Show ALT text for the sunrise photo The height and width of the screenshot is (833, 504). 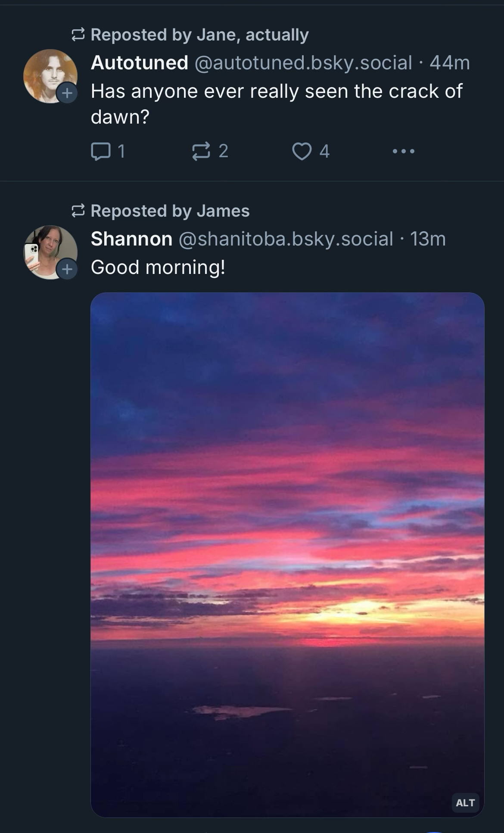[465, 803]
